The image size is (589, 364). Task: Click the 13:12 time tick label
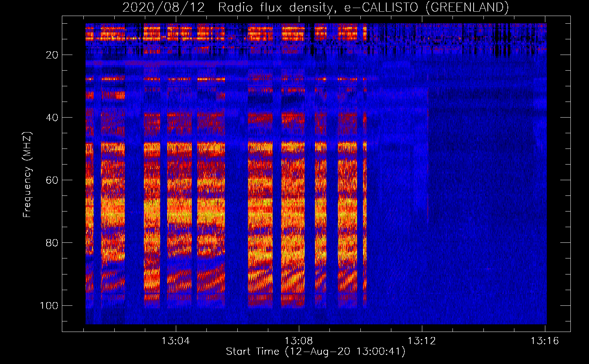[422, 341]
